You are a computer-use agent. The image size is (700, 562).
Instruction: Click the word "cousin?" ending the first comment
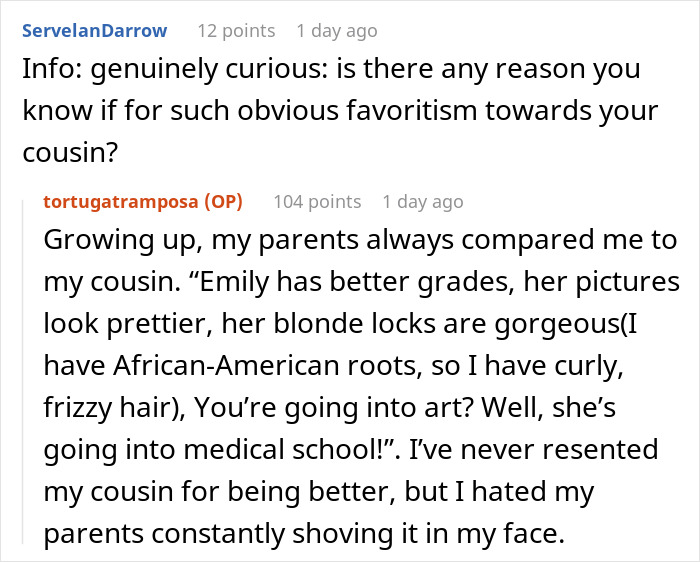point(70,153)
